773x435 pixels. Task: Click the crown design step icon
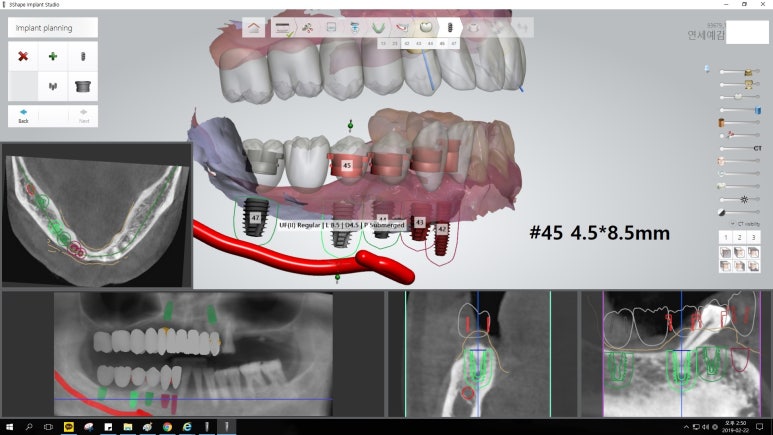point(425,27)
